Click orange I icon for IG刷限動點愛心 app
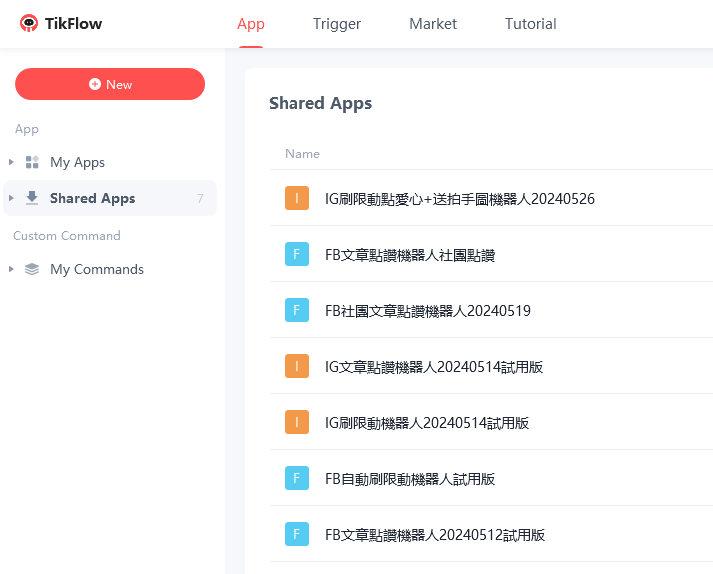 click(297, 198)
